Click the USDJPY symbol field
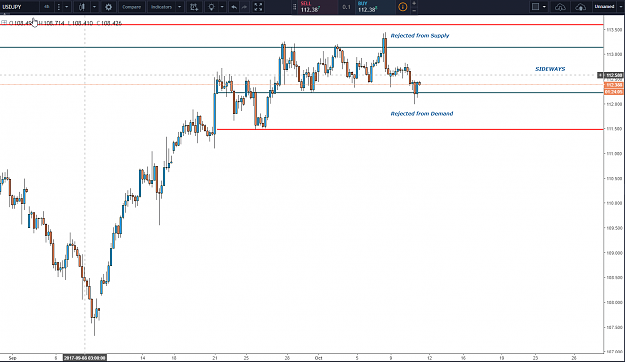The height and width of the screenshot is (362, 625). (19, 7)
